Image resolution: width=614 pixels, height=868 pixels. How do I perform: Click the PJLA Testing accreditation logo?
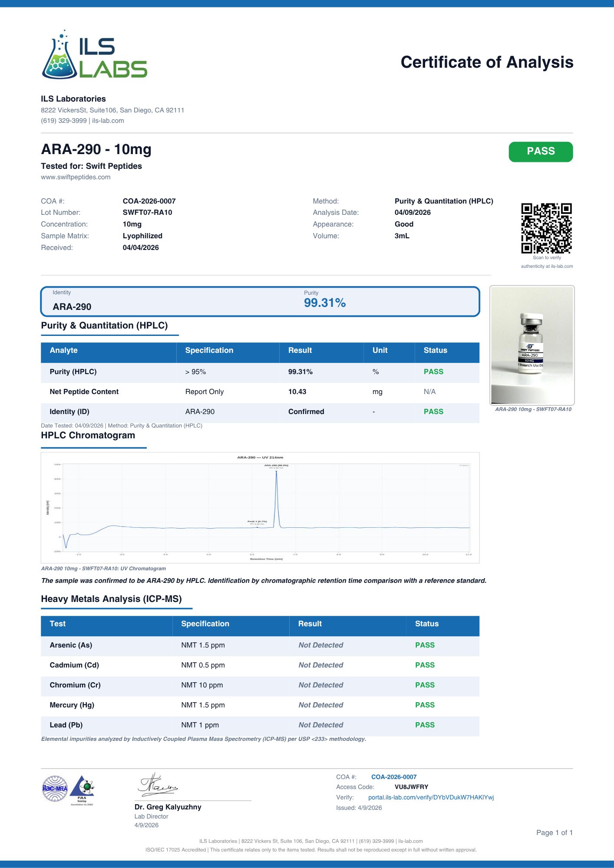click(x=83, y=790)
